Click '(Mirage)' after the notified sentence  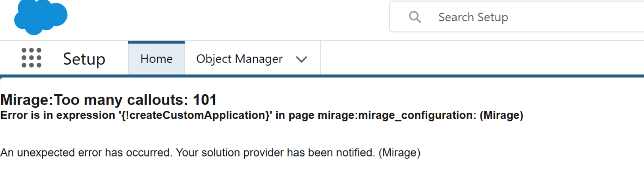point(399,153)
